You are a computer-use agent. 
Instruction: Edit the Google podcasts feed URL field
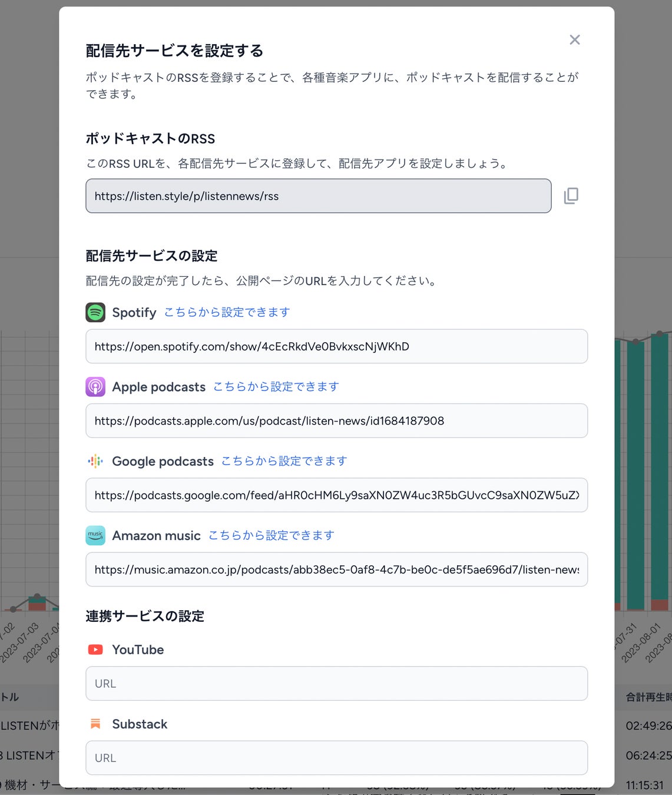(337, 495)
